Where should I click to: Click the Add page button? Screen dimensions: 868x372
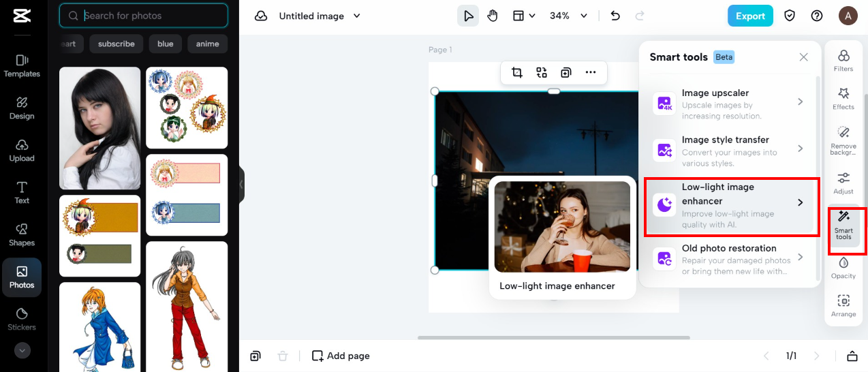point(341,356)
